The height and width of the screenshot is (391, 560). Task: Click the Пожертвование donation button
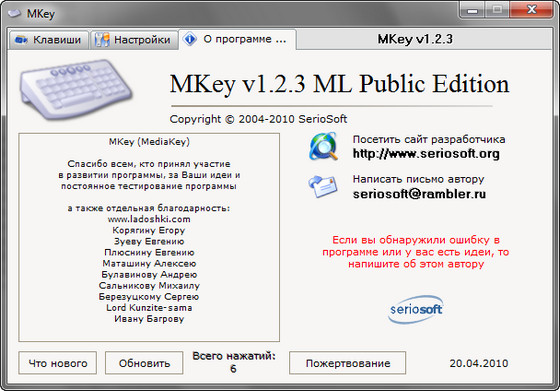(348, 363)
